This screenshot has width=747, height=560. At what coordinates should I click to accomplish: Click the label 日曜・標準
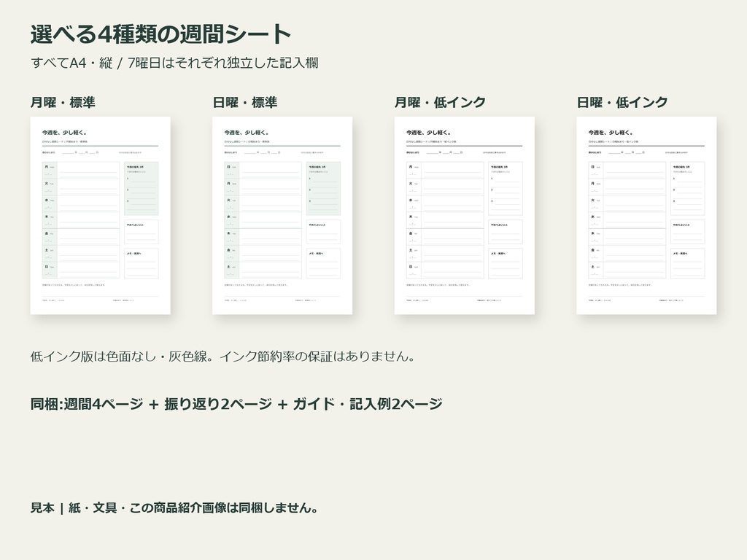[x=245, y=102]
